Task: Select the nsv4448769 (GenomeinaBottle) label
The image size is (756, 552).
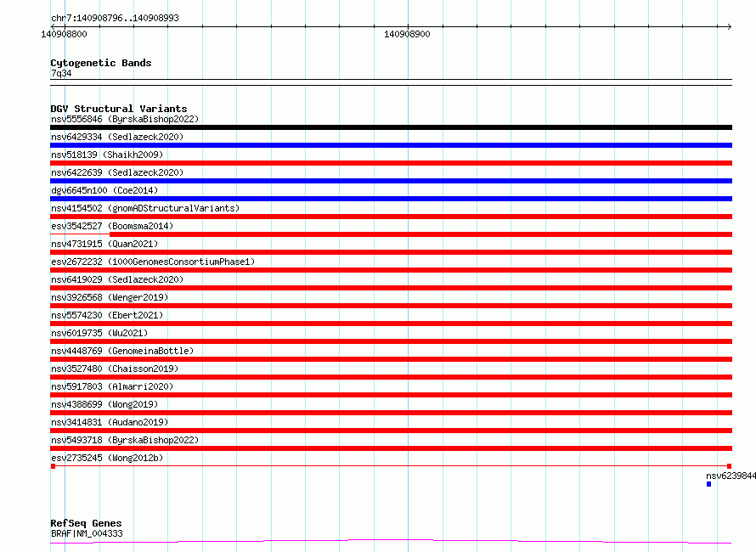Action: coord(122,351)
